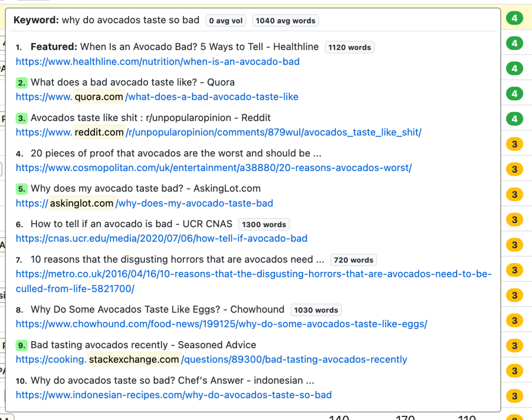The image size is (532, 420).
Task: Open the metro.co.uk disgusting horrors avocado link
Action: click(x=254, y=281)
